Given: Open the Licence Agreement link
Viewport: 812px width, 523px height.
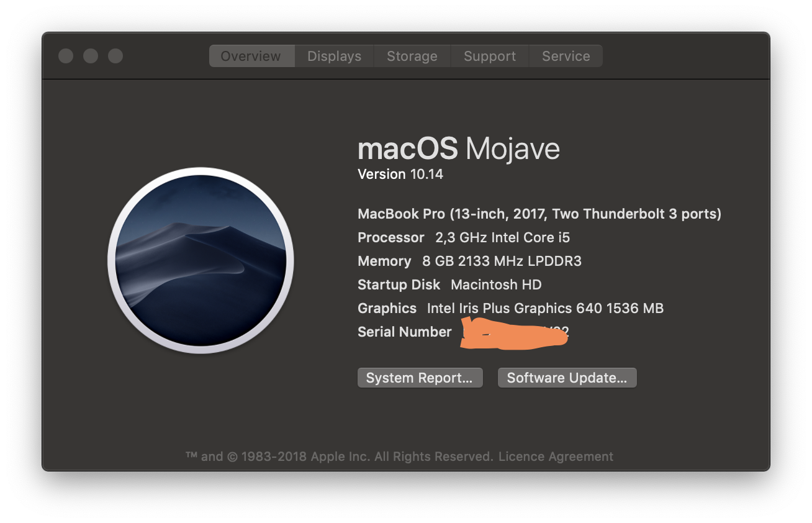Looking at the screenshot, I should (556, 457).
